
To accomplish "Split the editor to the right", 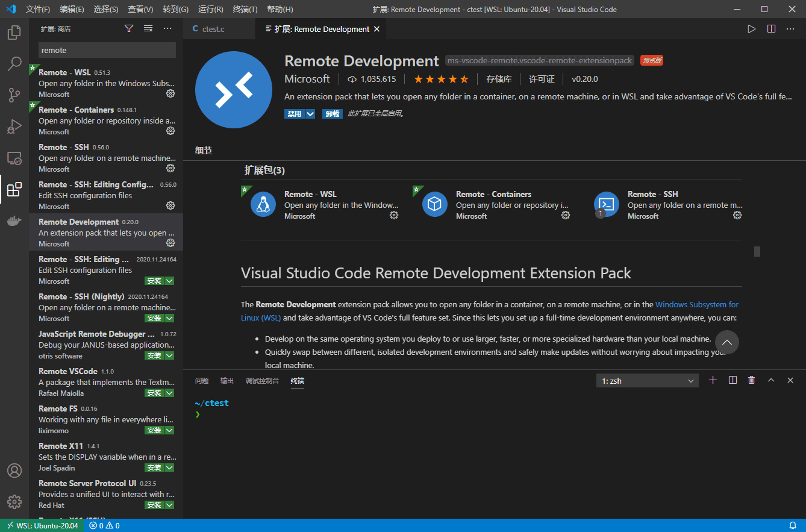I will [771, 28].
